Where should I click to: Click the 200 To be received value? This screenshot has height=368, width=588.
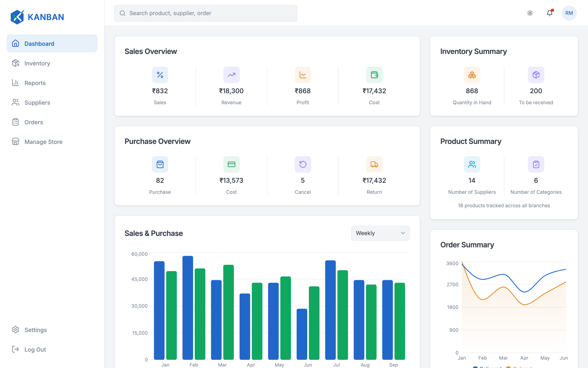[536, 91]
